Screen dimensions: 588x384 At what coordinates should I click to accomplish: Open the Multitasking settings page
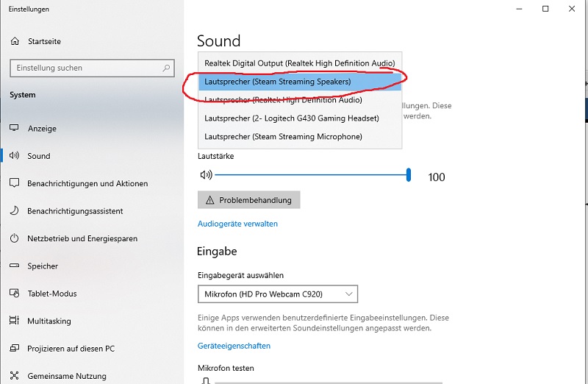[x=92, y=321]
